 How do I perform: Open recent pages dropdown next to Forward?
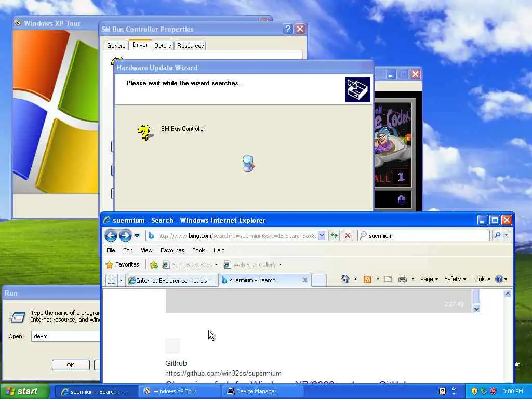click(x=137, y=235)
